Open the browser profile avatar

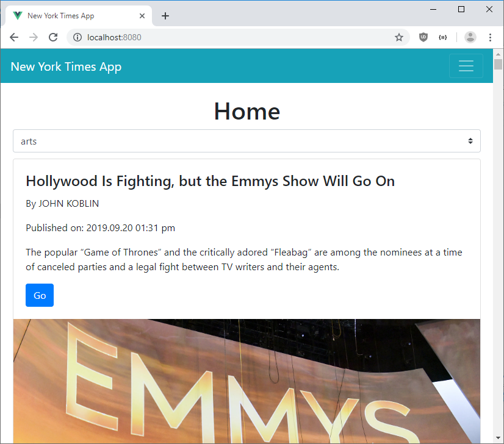[x=470, y=37]
